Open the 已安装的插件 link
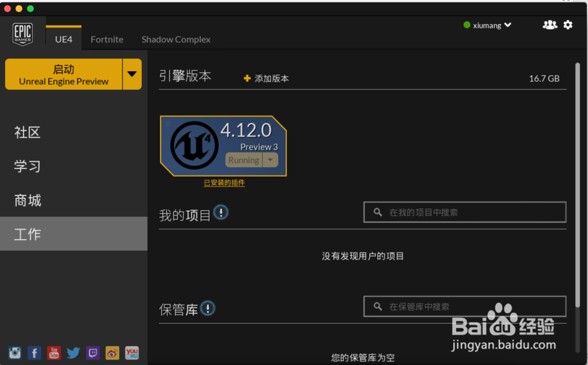The width and height of the screenshot is (588, 365). (224, 183)
